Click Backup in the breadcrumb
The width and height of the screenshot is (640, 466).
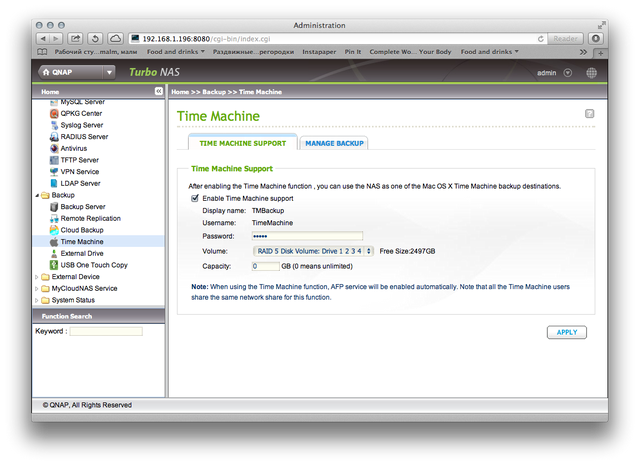(x=214, y=92)
